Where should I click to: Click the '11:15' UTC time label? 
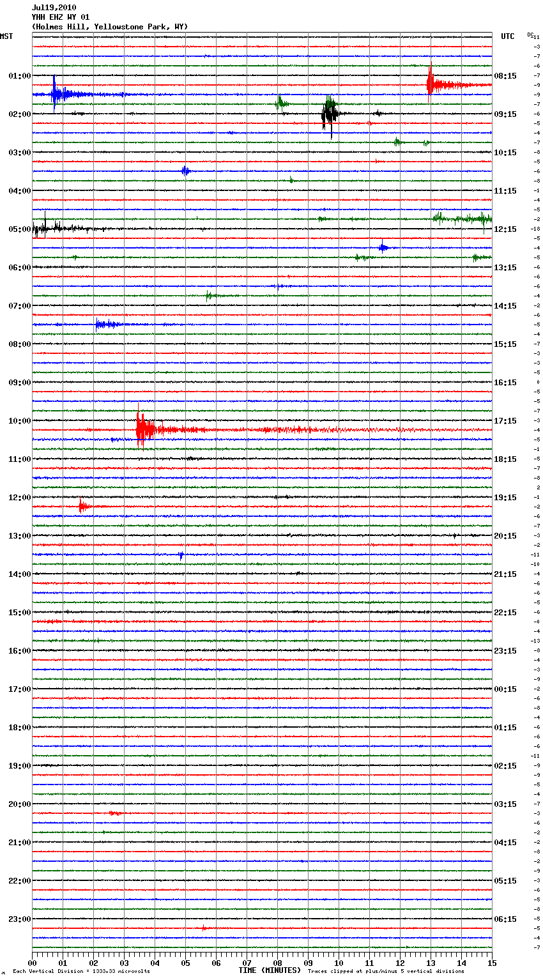point(505,191)
